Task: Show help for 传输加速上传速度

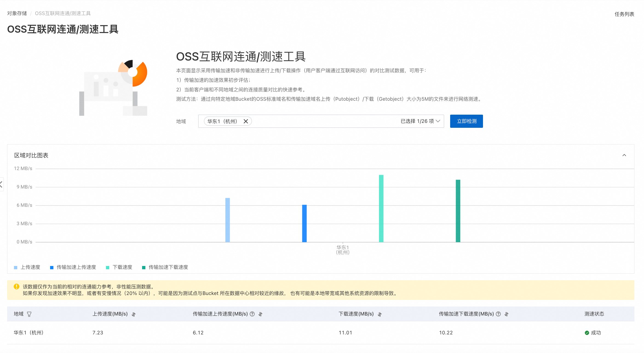Action: point(252,314)
